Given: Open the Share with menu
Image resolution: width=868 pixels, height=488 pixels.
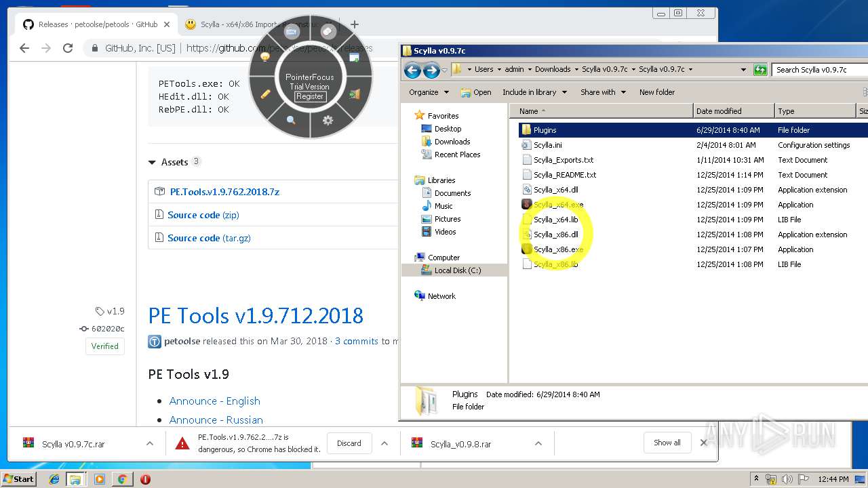Looking at the screenshot, I should [603, 92].
